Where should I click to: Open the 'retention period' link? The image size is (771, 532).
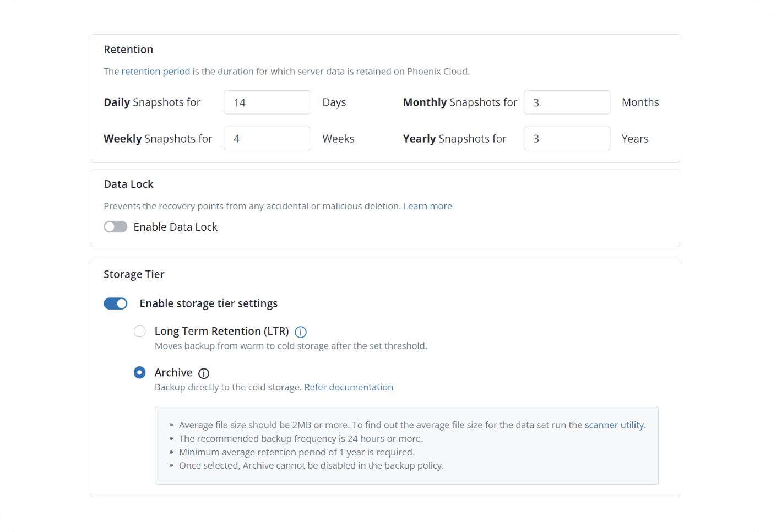pyautogui.click(x=155, y=72)
